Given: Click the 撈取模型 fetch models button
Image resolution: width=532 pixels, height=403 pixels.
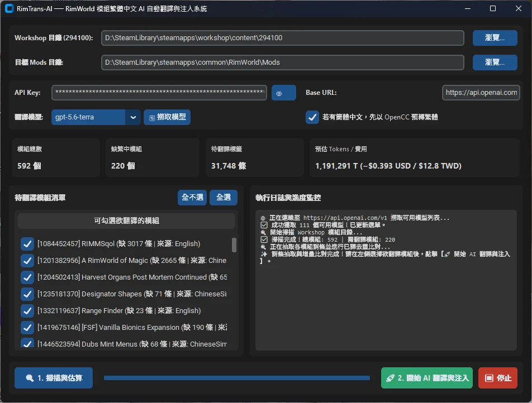Looking at the screenshot, I should coord(167,117).
